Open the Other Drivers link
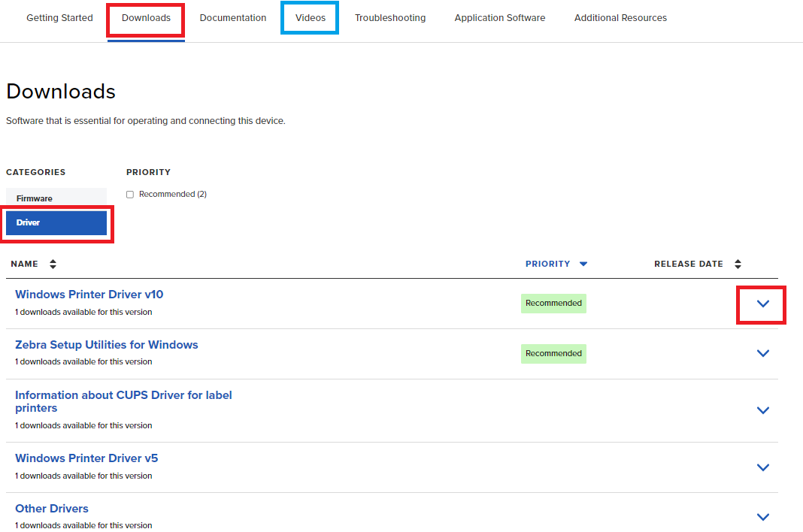 [x=52, y=509]
